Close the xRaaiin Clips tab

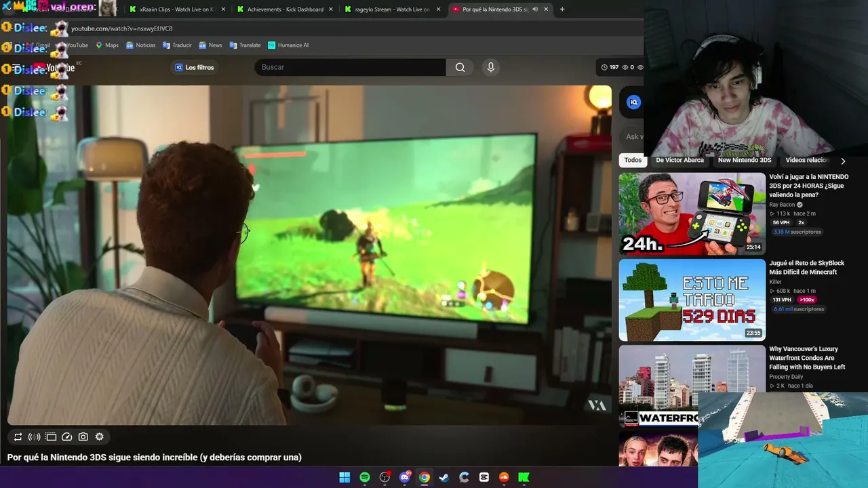click(x=223, y=9)
